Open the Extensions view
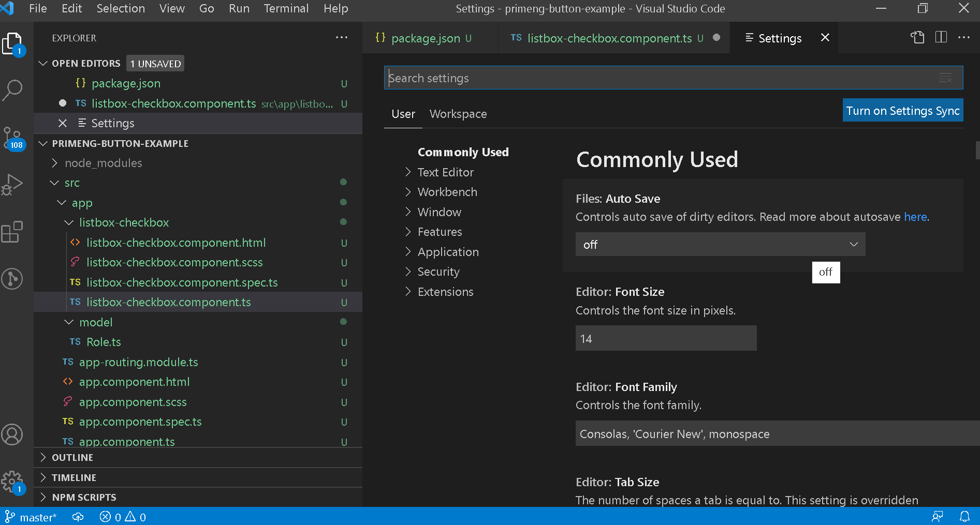 12,232
